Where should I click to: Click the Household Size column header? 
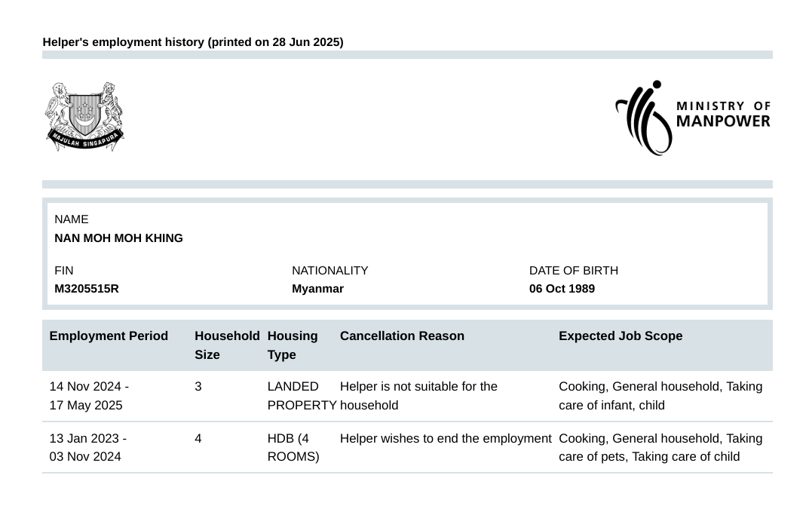pyautogui.click(x=227, y=345)
